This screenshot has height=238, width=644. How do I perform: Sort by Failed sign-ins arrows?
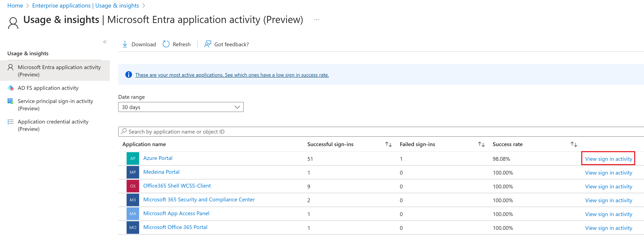(481, 144)
